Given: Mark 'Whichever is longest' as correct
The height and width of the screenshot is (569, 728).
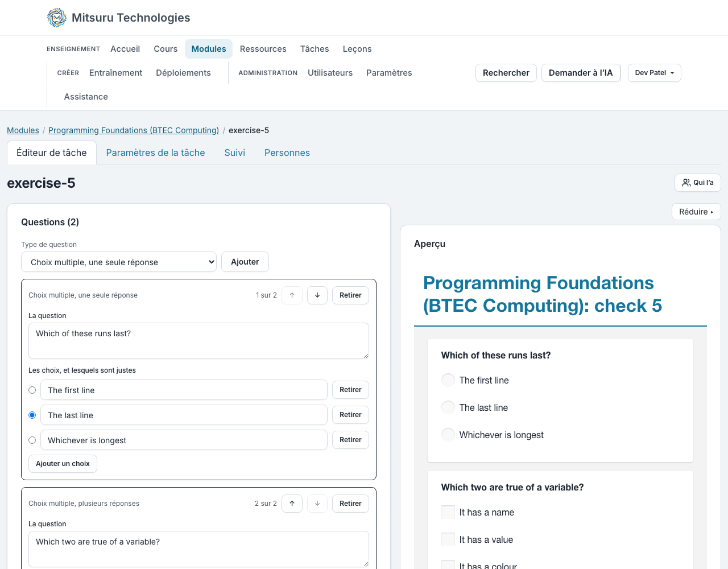Looking at the screenshot, I should coord(32,440).
